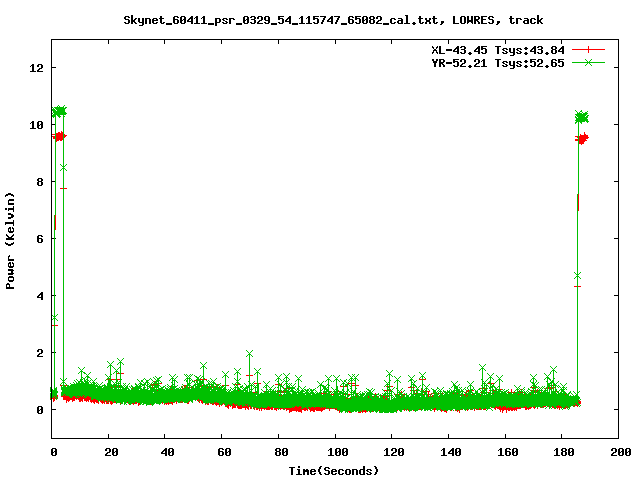The width and height of the screenshot is (640, 480).
Task: Click x-axis tick label 40
Action: point(167,452)
